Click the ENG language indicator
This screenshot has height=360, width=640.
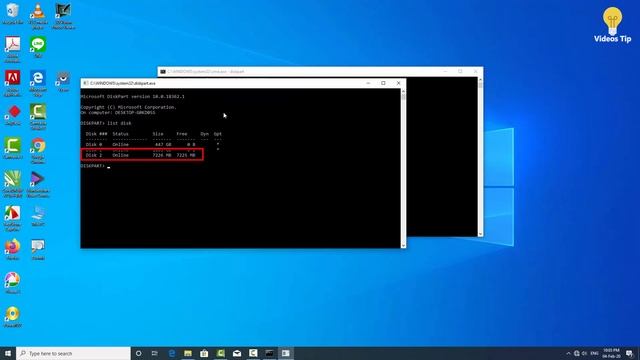594,353
